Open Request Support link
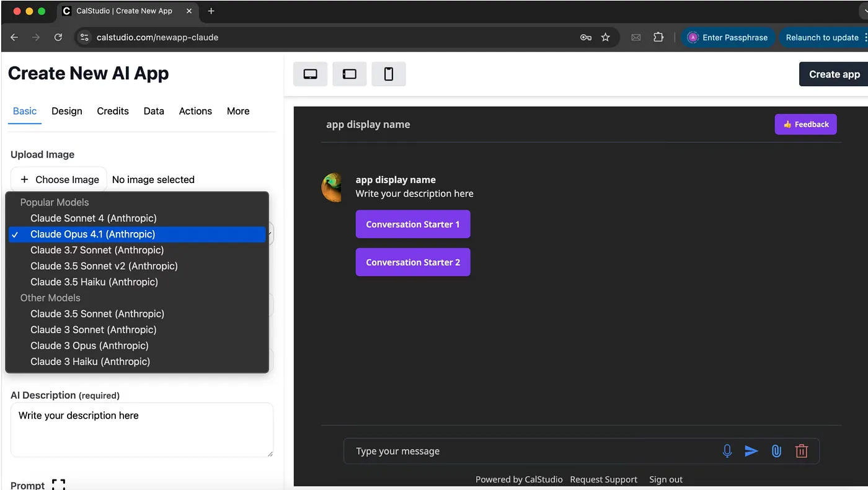The image size is (868, 490). (x=604, y=479)
